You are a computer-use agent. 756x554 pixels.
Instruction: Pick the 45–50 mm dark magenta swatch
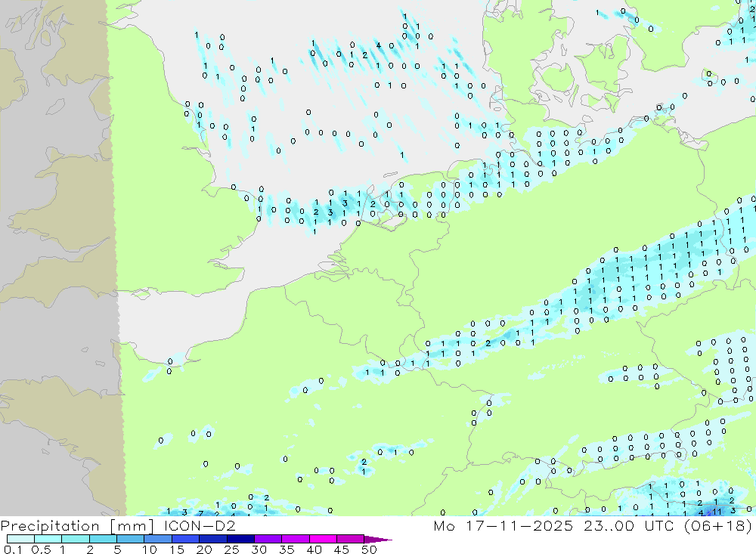pos(351,539)
